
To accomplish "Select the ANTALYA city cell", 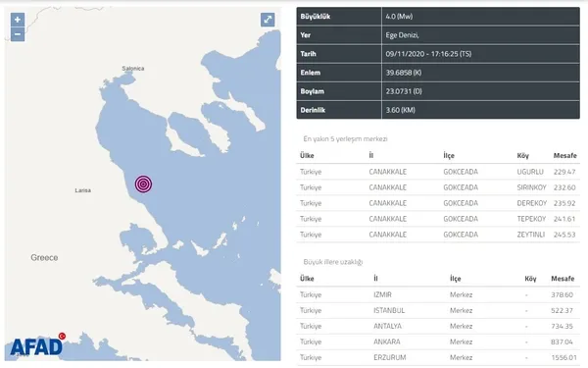I will (387, 327).
